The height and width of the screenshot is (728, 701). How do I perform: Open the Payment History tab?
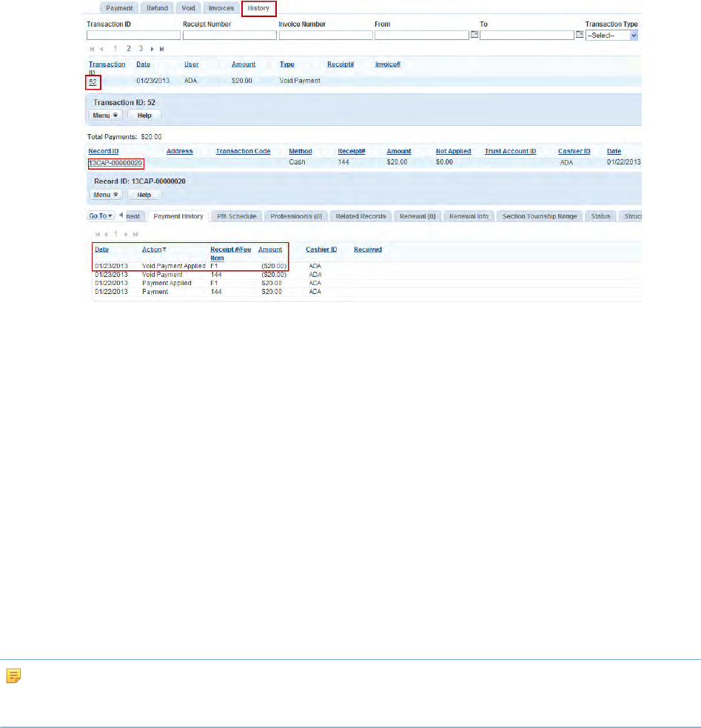(178, 216)
